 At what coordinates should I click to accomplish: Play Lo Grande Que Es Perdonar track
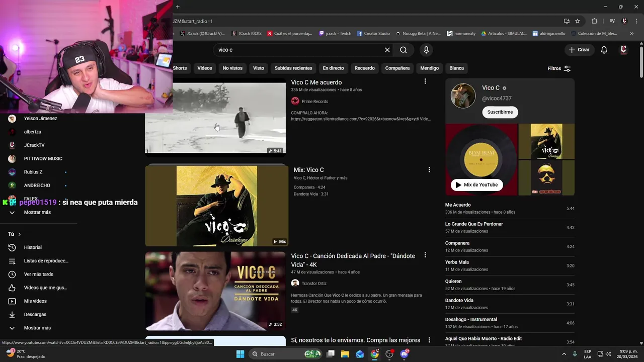tap(510, 227)
